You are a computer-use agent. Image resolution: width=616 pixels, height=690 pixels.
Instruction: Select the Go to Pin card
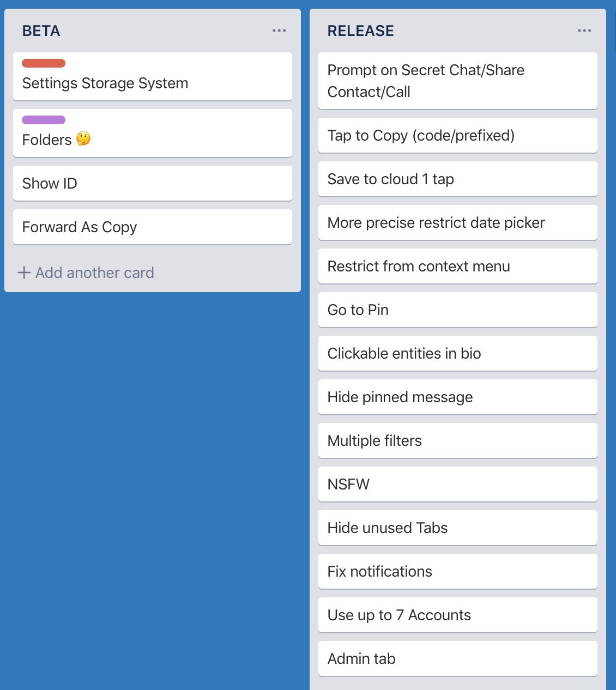click(x=458, y=310)
